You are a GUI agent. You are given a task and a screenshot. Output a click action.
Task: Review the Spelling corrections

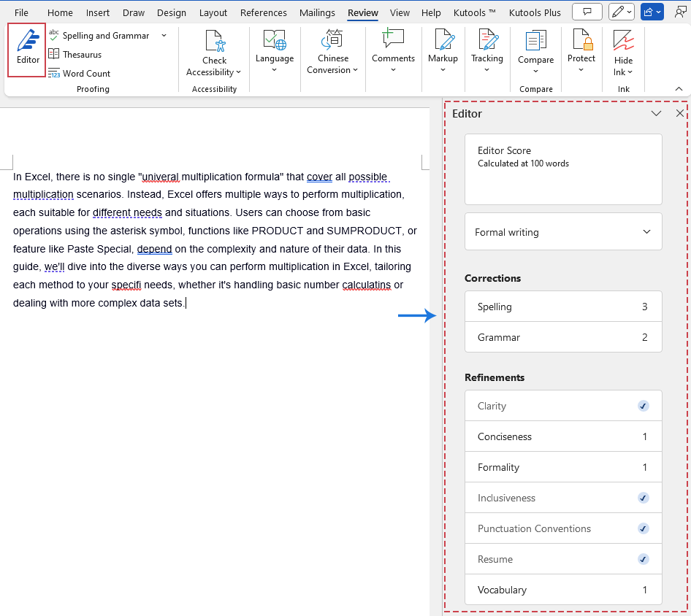[x=563, y=307]
